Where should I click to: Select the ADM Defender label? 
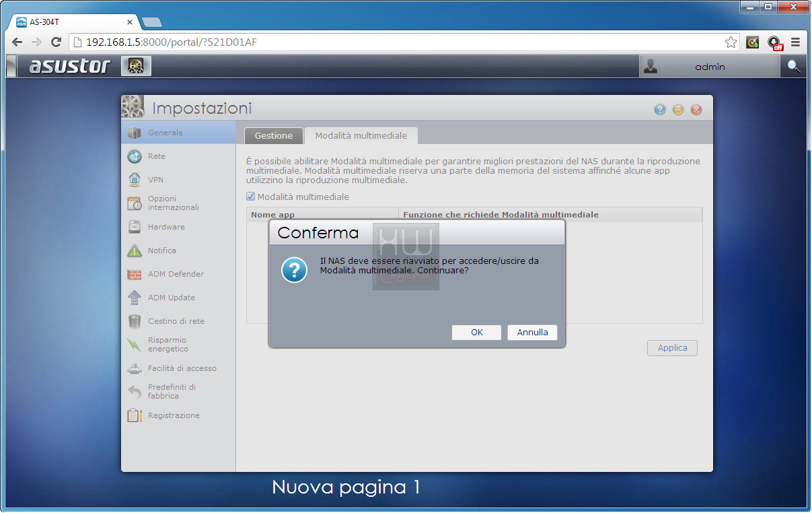click(x=176, y=274)
